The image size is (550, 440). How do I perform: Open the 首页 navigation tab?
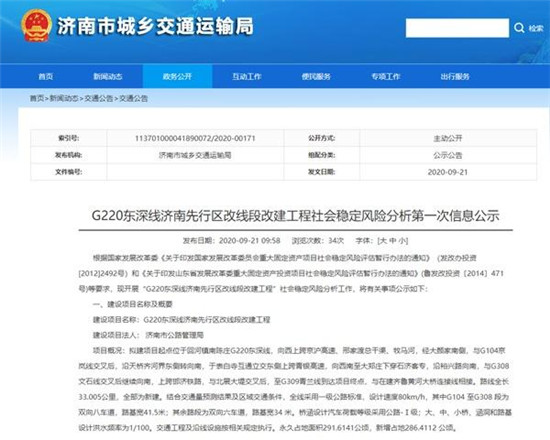[46, 76]
